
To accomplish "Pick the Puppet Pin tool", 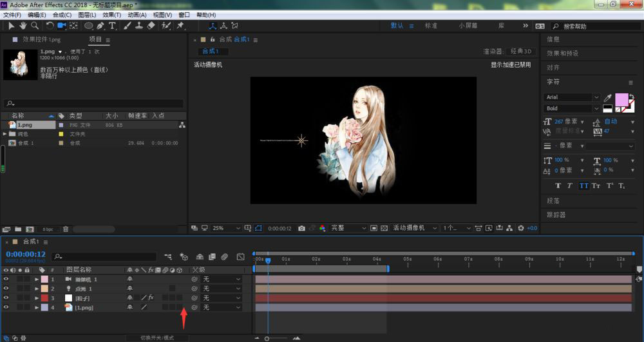I will 180,26.
